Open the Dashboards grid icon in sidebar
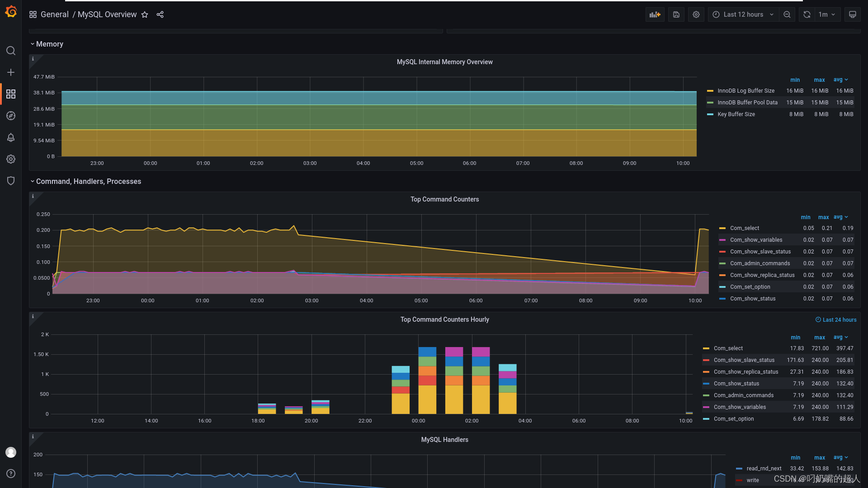The height and width of the screenshot is (488, 868). [11, 94]
